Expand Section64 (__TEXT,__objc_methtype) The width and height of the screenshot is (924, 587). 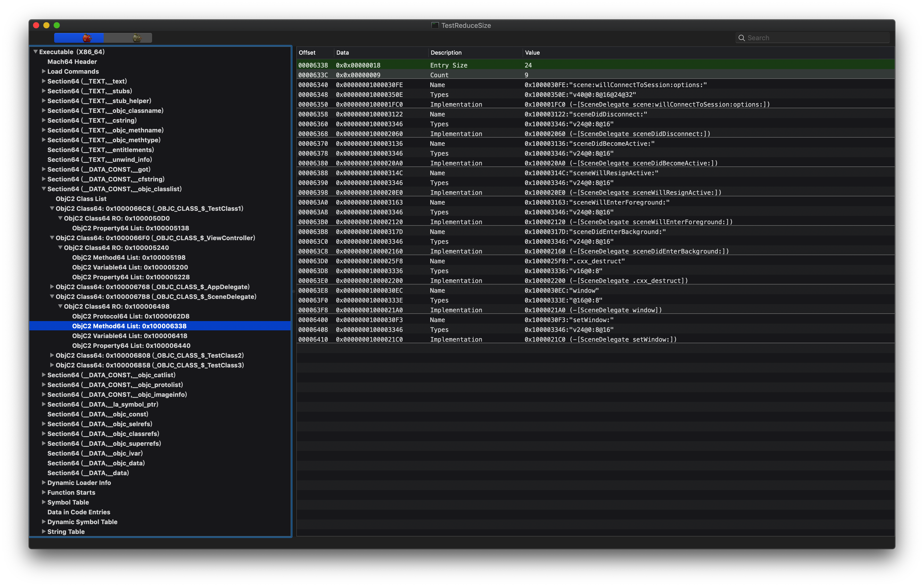click(43, 140)
